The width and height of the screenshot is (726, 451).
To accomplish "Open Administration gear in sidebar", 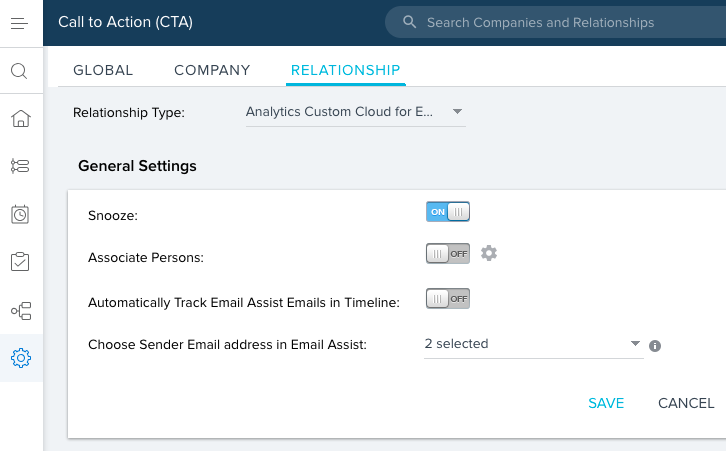I will coord(20,358).
